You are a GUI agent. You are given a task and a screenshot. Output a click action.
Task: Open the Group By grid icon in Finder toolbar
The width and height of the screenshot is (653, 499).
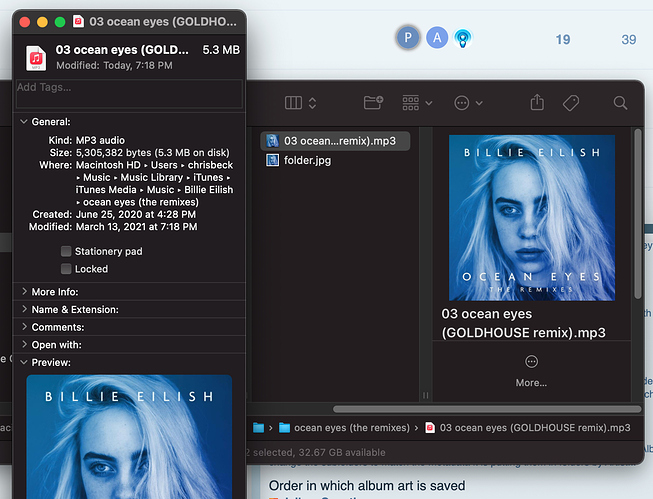point(411,103)
